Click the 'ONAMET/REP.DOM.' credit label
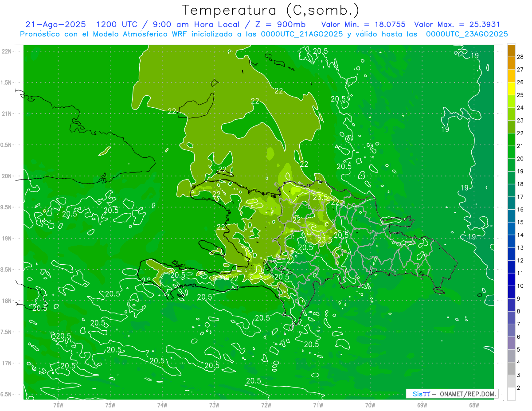Screen dimensions: 532x411 point(469,394)
